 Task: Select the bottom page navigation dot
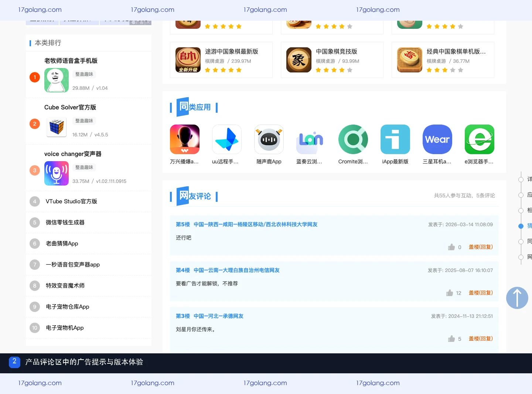(521, 257)
